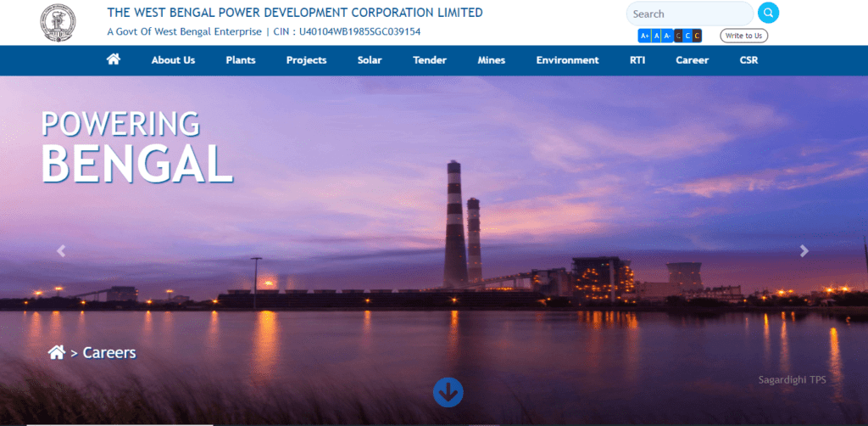Decrease font size with the A- button
The width and height of the screenshot is (868, 426).
668,36
